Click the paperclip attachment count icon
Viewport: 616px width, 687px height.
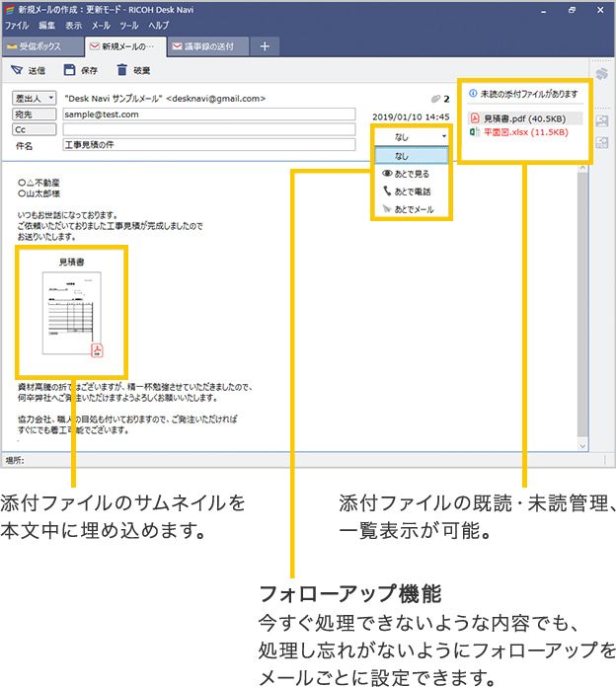[433, 99]
